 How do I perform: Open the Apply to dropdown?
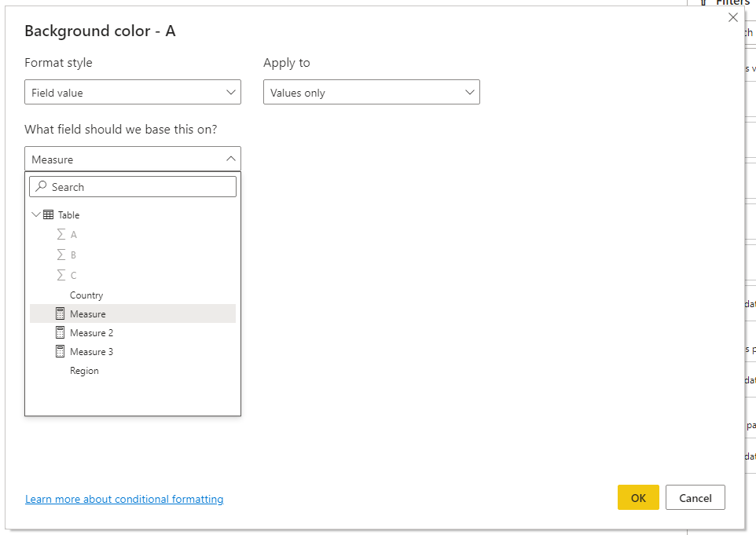(x=371, y=92)
